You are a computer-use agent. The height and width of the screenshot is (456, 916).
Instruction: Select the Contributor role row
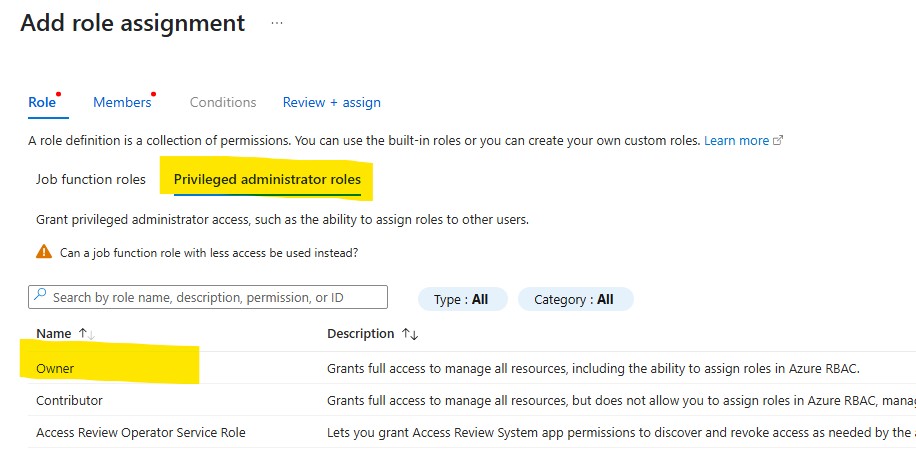472,401
